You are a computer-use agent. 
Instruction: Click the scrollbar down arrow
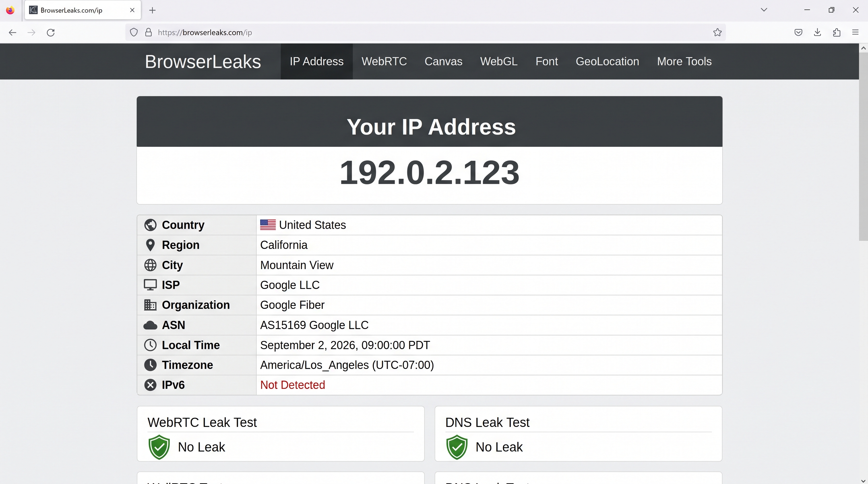point(863,481)
